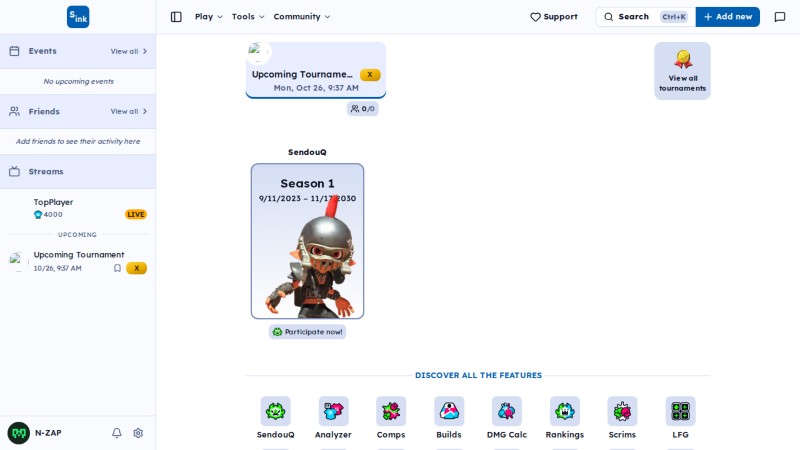Screen dimensions: 800x450
Task: Open the Season 1 SendouQ card
Action: 308,241
